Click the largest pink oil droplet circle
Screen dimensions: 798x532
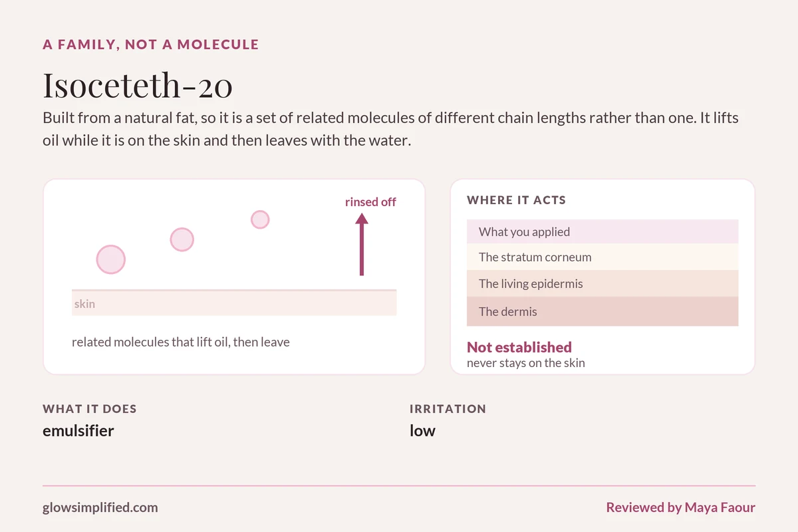tap(111, 259)
